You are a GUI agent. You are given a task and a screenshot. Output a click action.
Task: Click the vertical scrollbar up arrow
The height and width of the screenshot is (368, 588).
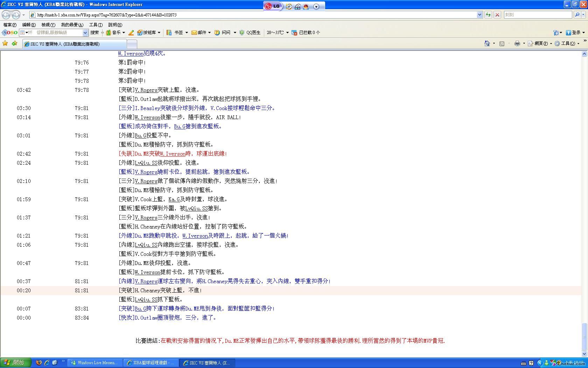584,54
